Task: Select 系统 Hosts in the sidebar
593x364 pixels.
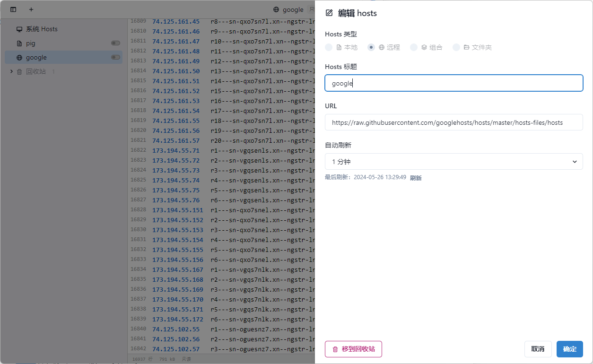Action: (42, 29)
